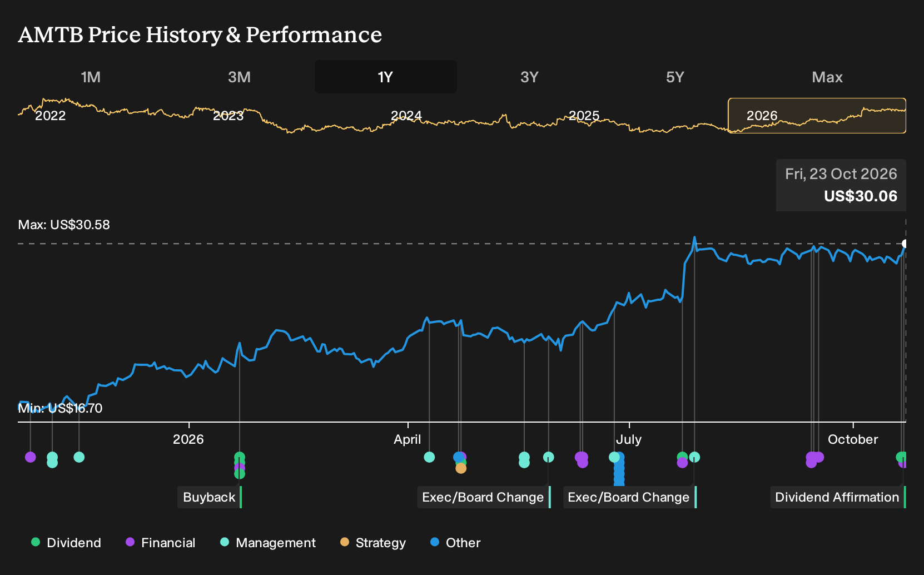Click the white latest-price point on the chart
This screenshot has width=924, height=575.
tap(905, 244)
